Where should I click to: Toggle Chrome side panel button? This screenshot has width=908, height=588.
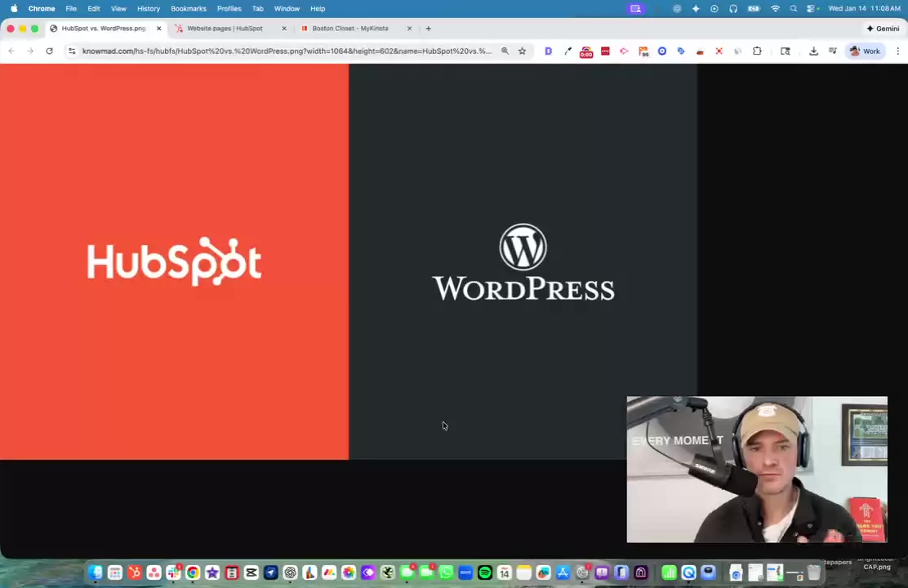click(x=785, y=51)
